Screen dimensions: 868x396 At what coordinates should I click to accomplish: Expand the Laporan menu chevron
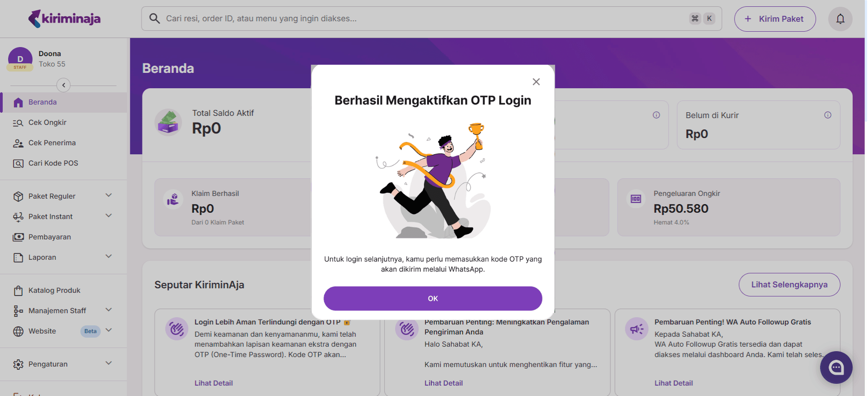[108, 257]
